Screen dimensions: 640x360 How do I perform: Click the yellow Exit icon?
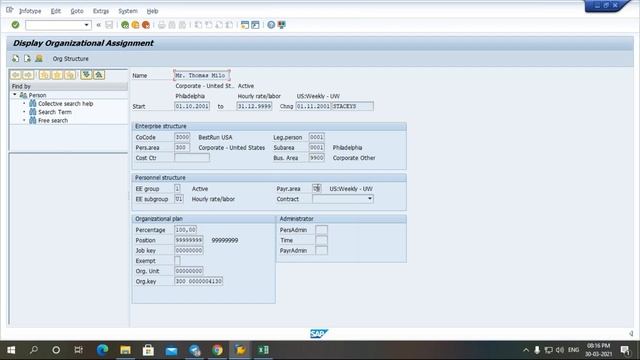[135, 25]
